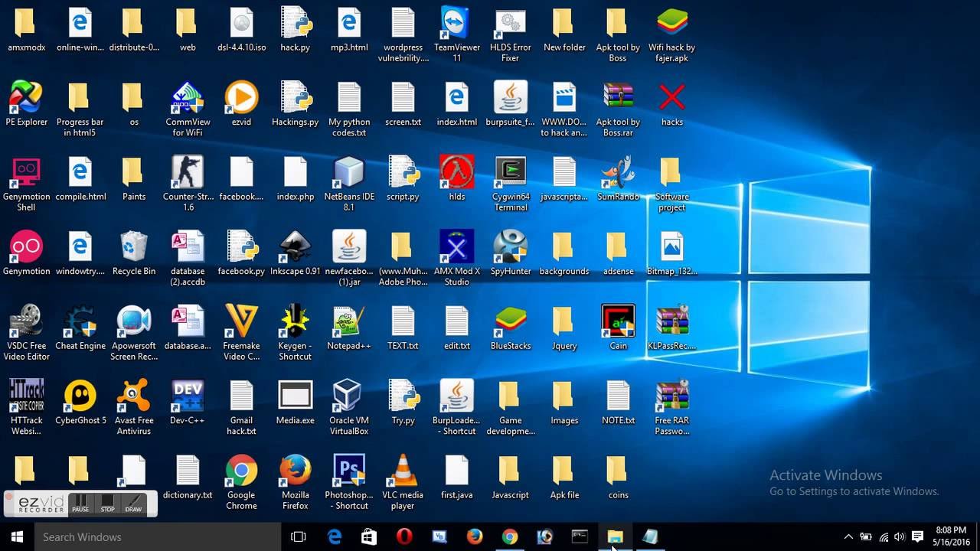Launch Mozilla Firefox desktop shortcut

tap(296, 482)
